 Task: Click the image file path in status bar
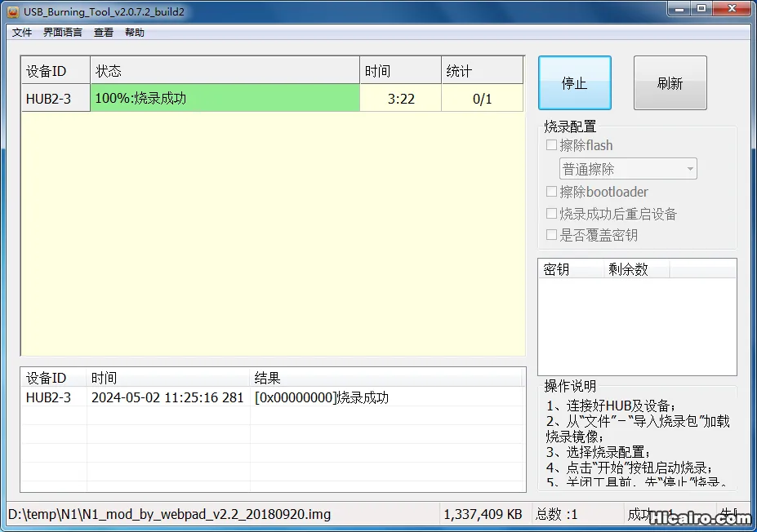pos(170,514)
